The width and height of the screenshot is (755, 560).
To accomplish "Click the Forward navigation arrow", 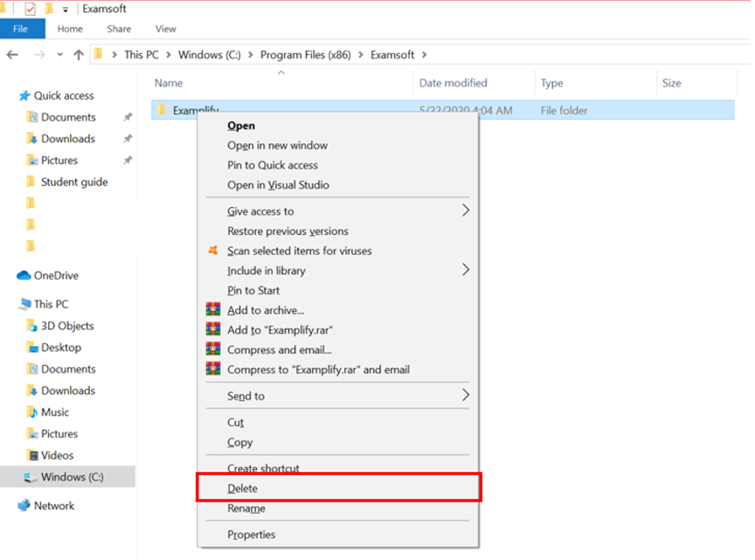I will tap(39, 55).
